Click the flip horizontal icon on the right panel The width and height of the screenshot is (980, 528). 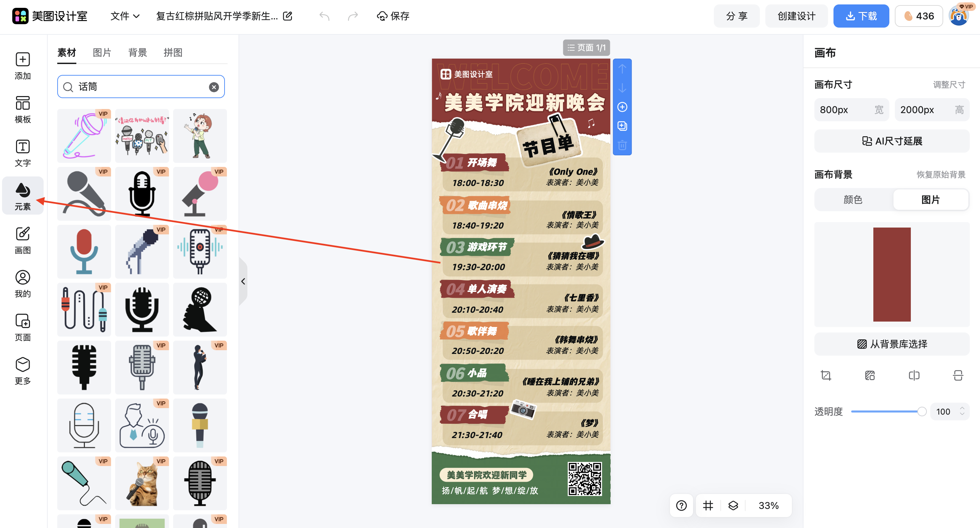click(x=914, y=375)
